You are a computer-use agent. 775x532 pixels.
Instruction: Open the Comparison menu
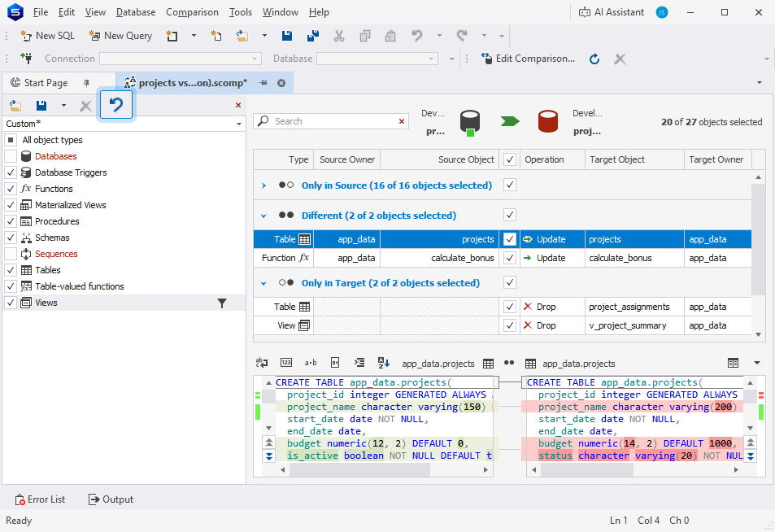[192, 12]
